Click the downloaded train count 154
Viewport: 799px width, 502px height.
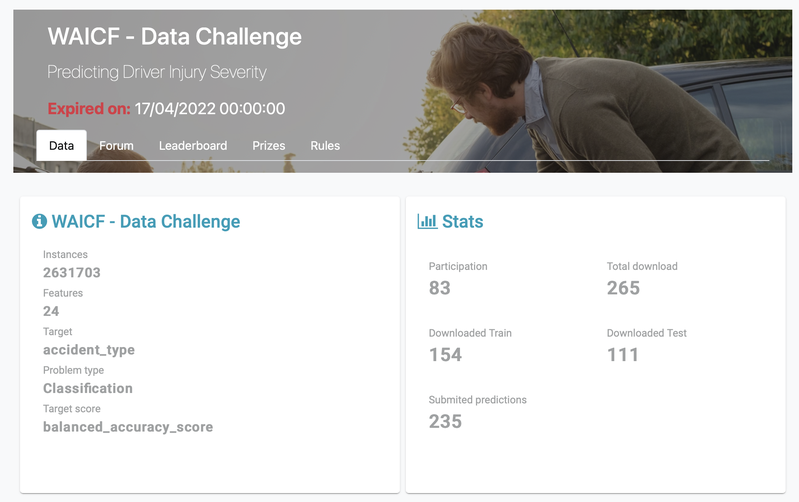[445, 355]
